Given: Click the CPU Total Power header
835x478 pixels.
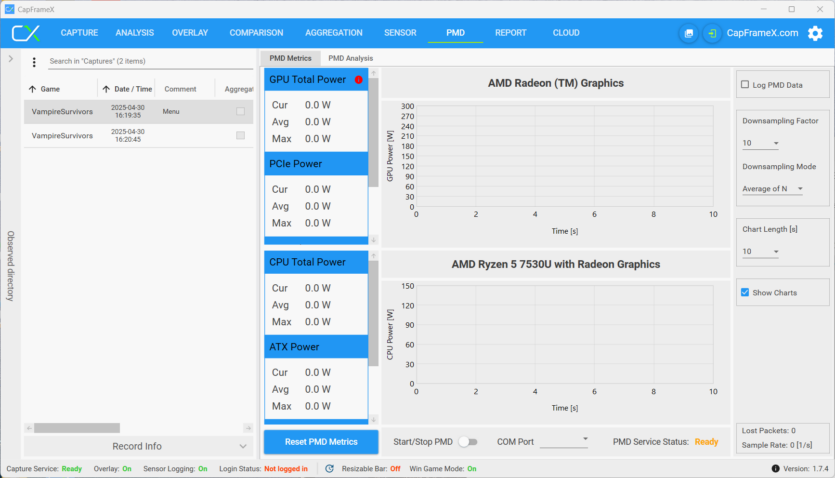Looking at the screenshot, I should pyautogui.click(x=316, y=262).
